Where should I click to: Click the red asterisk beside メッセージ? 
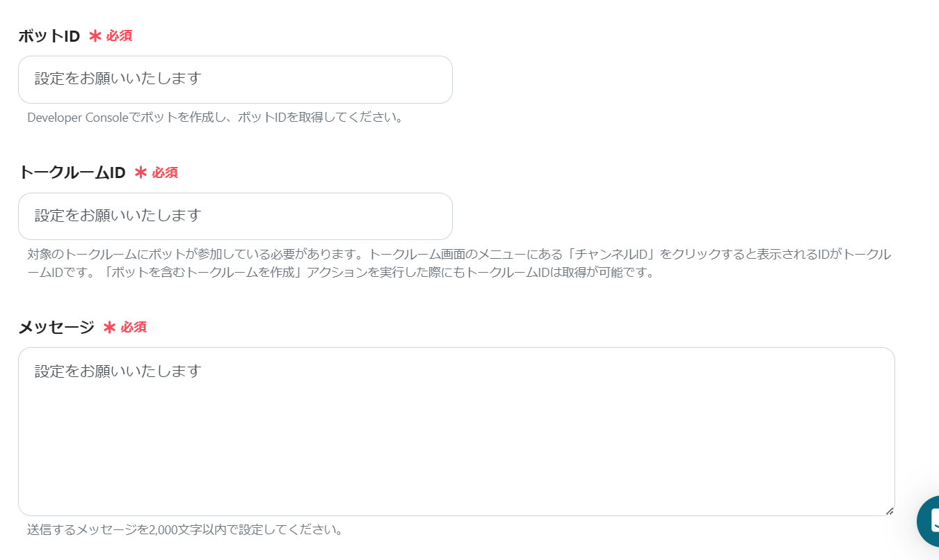point(109,327)
